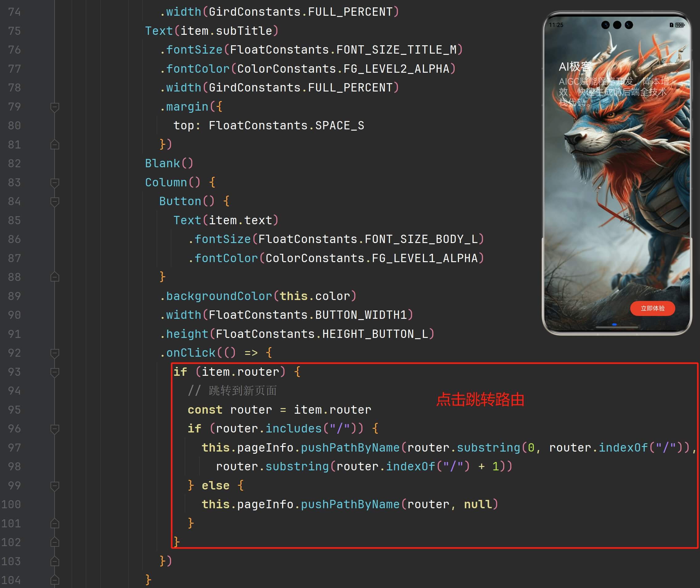
Task: Click the fold end marker on line 104
Action: tap(55, 580)
